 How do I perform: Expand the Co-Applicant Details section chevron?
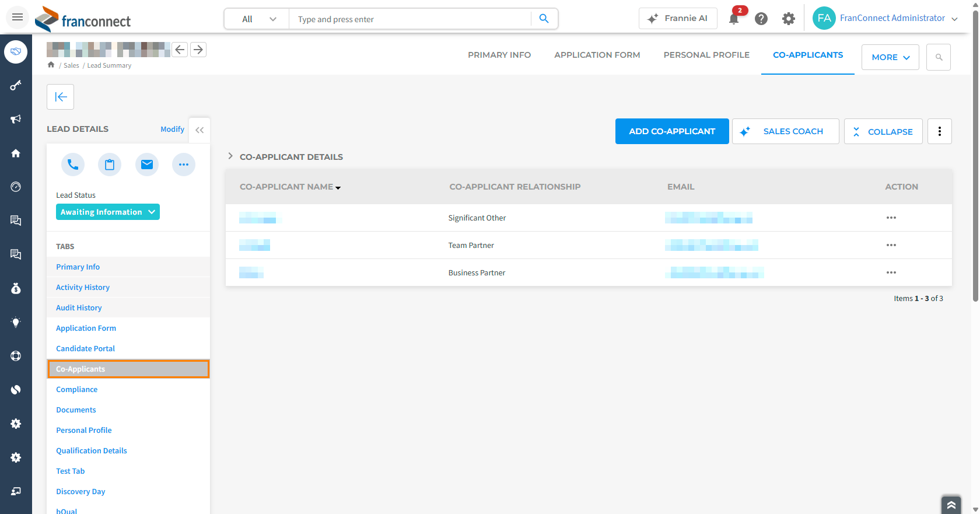click(230, 156)
